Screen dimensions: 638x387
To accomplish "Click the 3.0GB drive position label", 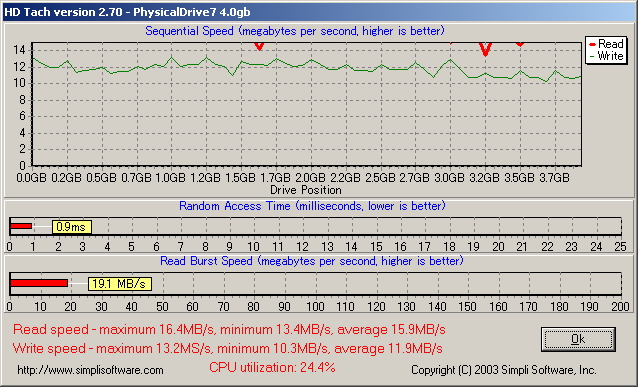I will [449, 178].
